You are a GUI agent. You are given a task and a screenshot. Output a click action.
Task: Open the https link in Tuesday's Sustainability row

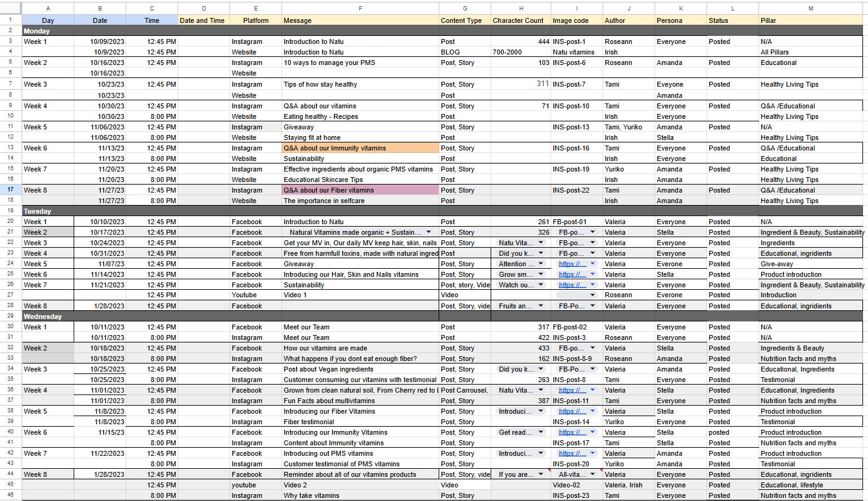click(572, 285)
